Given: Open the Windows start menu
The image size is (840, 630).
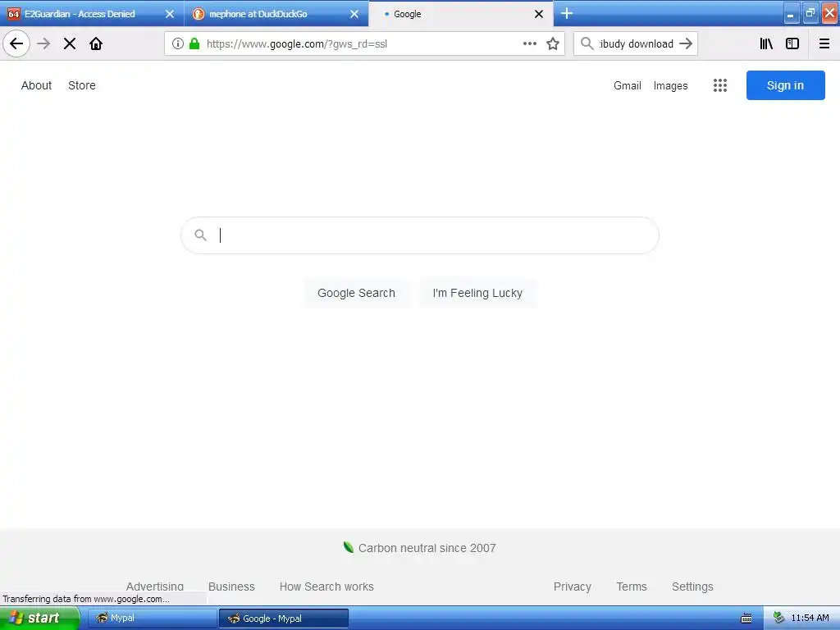Looking at the screenshot, I should (x=39, y=618).
